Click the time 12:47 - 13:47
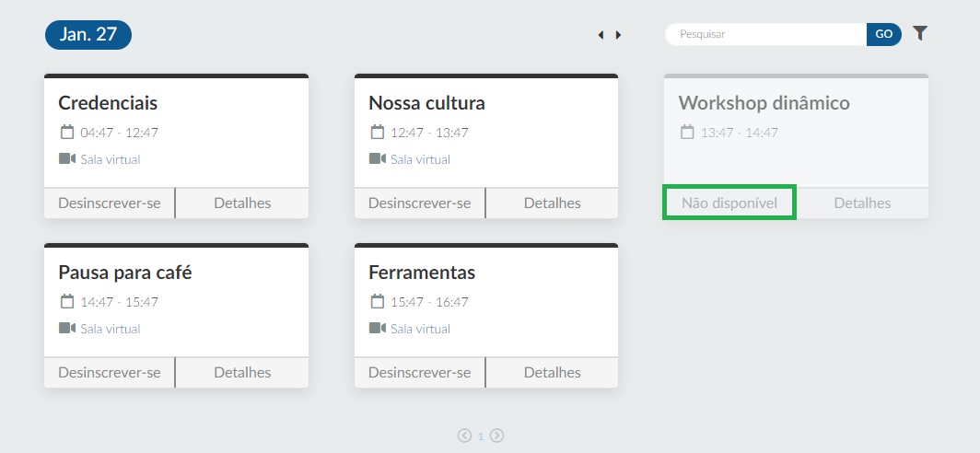Viewport: 980px width, 453px height. (x=429, y=133)
